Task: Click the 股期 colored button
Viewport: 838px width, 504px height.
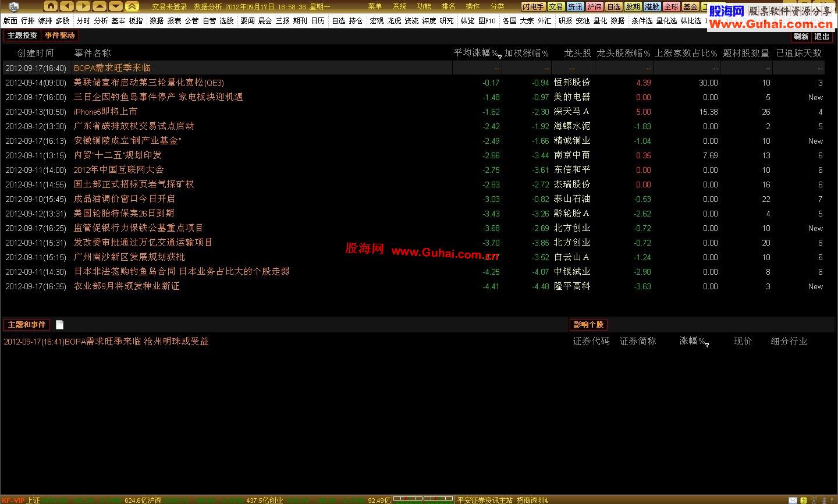Action: [633, 6]
